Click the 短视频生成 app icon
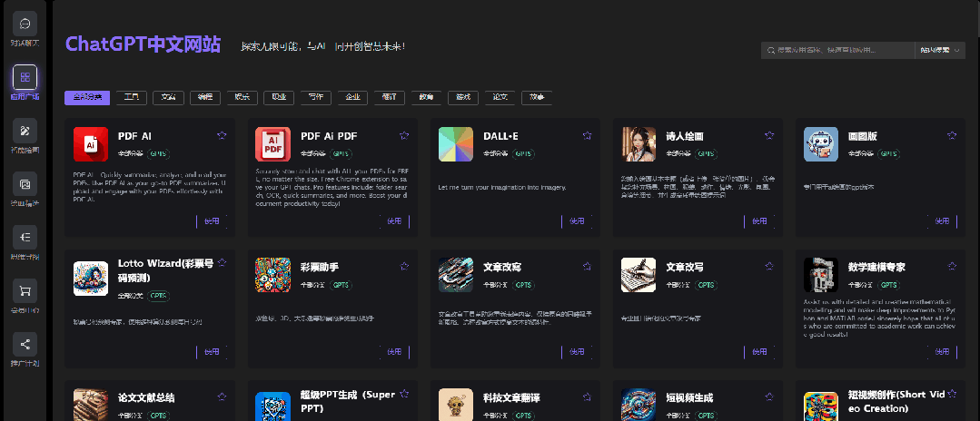 point(638,405)
